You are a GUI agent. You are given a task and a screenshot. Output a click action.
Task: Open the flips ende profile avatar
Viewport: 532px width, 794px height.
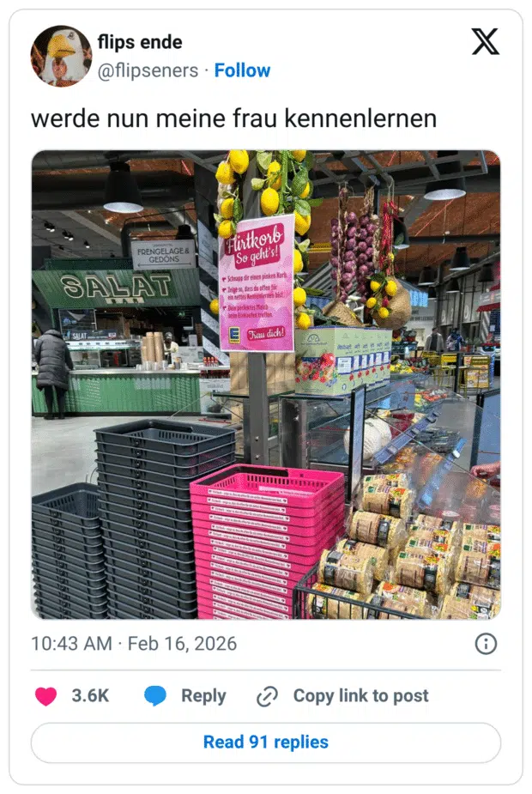coord(61,56)
